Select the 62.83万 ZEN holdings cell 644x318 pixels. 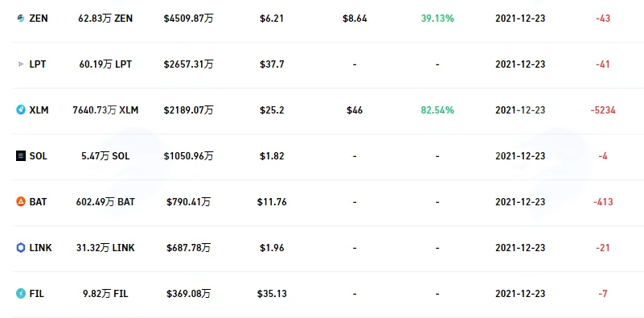(x=105, y=19)
